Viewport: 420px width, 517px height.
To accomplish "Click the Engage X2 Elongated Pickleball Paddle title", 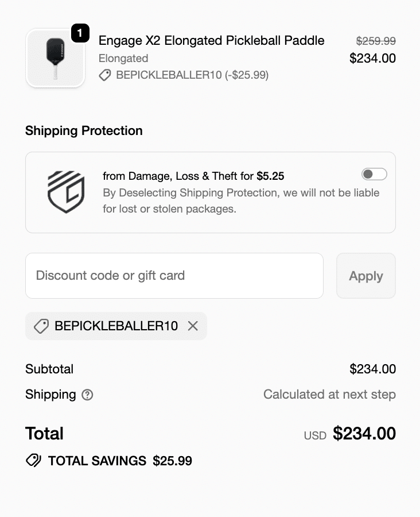I will [211, 41].
